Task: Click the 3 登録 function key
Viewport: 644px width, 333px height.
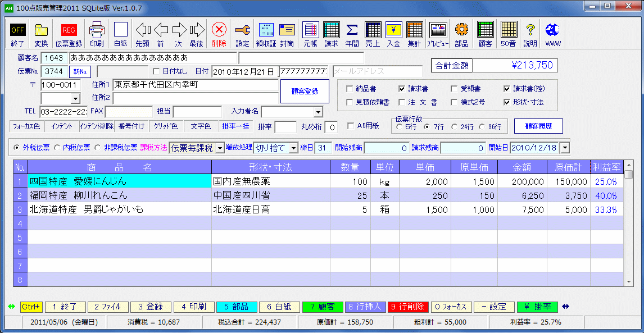Action: point(150,307)
